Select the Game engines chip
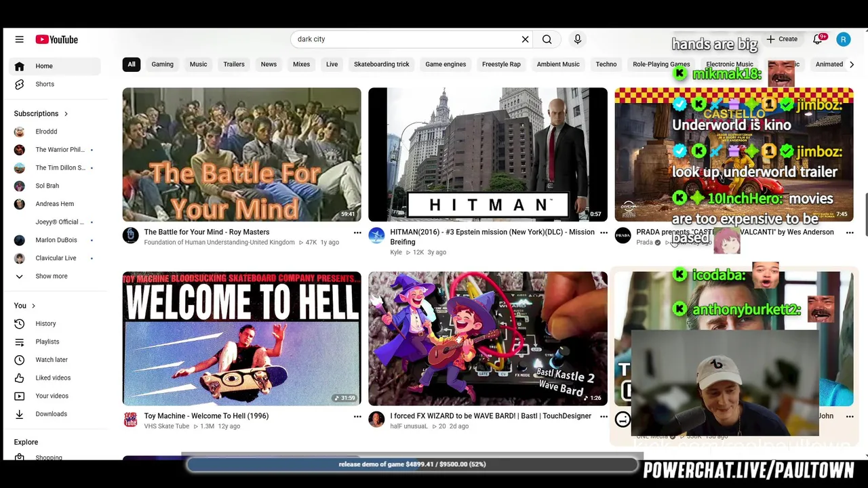 446,64
